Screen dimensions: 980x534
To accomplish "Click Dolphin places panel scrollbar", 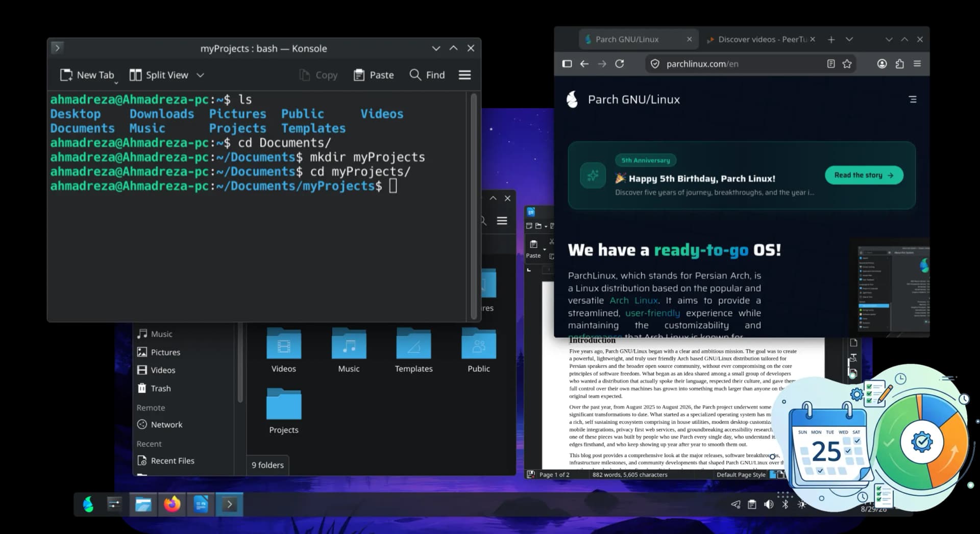I will point(240,362).
